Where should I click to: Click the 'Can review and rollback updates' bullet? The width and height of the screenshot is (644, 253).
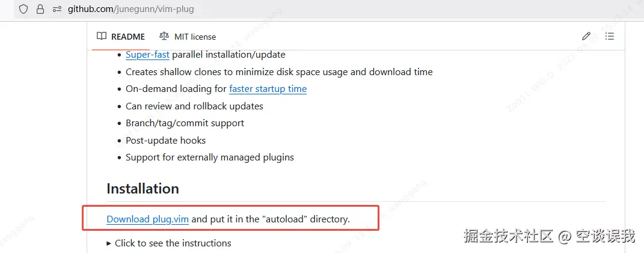pos(194,106)
